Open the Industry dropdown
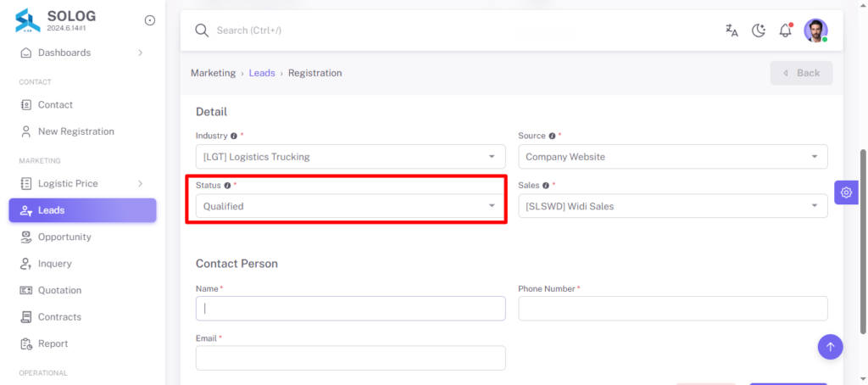This screenshot has height=385, width=868. [350, 157]
